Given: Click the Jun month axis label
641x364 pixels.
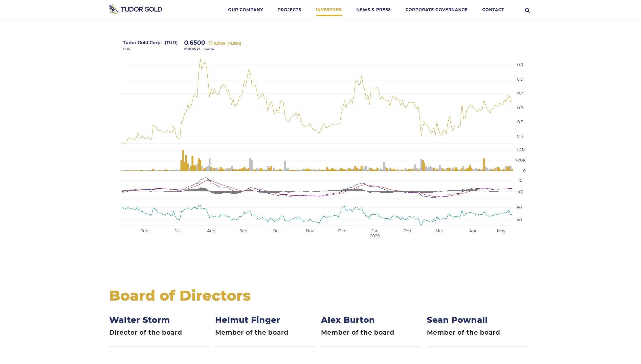Looking at the screenshot, I should click(144, 231).
